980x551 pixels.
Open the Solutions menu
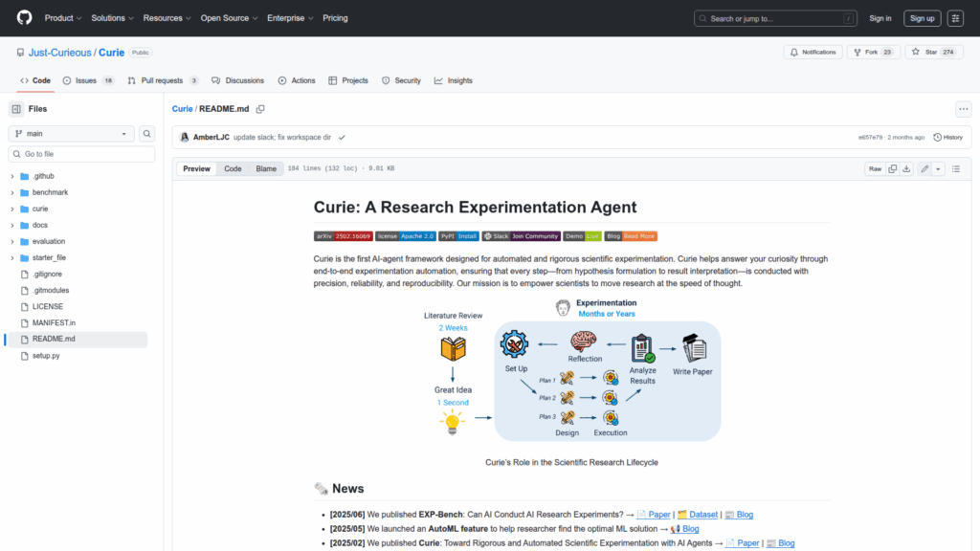click(x=113, y=18)
